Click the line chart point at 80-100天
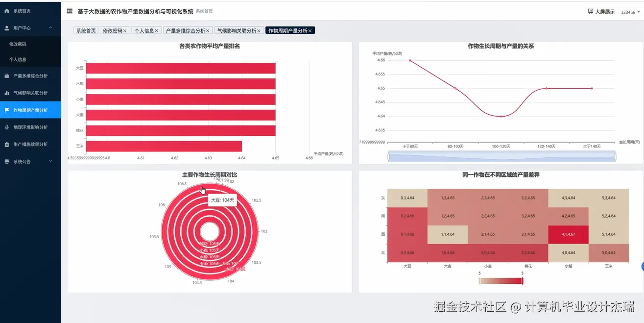 pyautogui.click(x=455, y=88)
